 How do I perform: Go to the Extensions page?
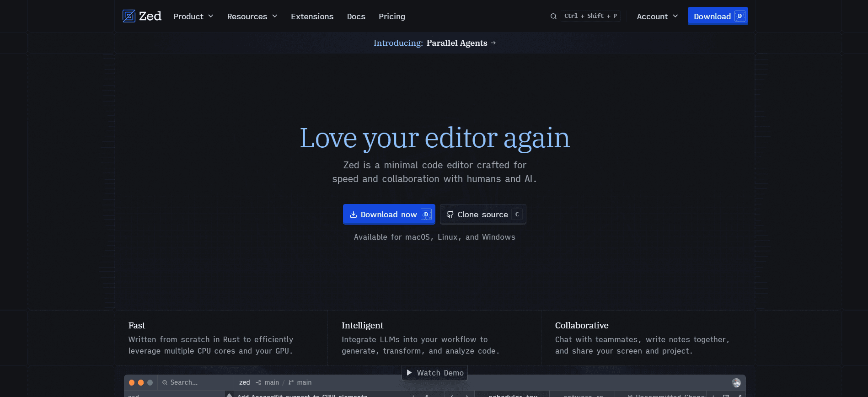(312, 16)
